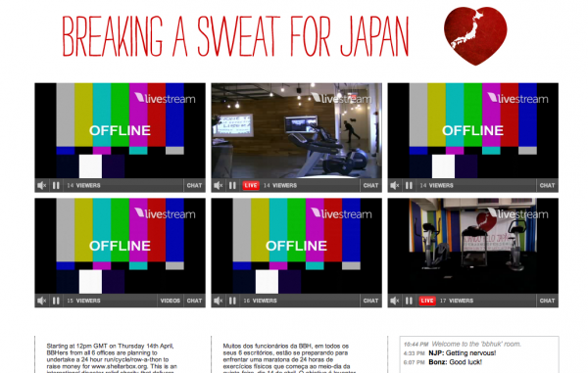Click the '15 VIEWERS' count
The height and width of the screenshot is (373, 588).
tap(83, 301)
